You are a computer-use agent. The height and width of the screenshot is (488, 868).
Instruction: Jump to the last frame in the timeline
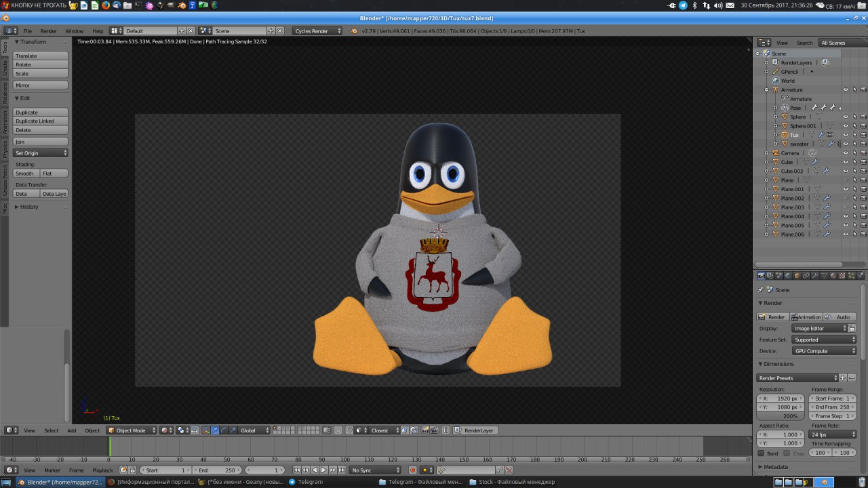pyautogui.click(x=342, y=470)
